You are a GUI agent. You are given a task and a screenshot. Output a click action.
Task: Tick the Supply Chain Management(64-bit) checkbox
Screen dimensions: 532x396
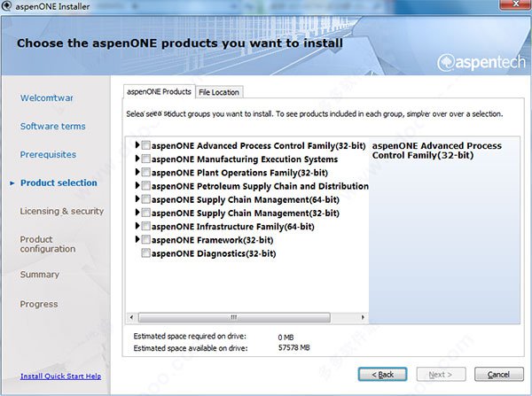(x=146, y=199)
